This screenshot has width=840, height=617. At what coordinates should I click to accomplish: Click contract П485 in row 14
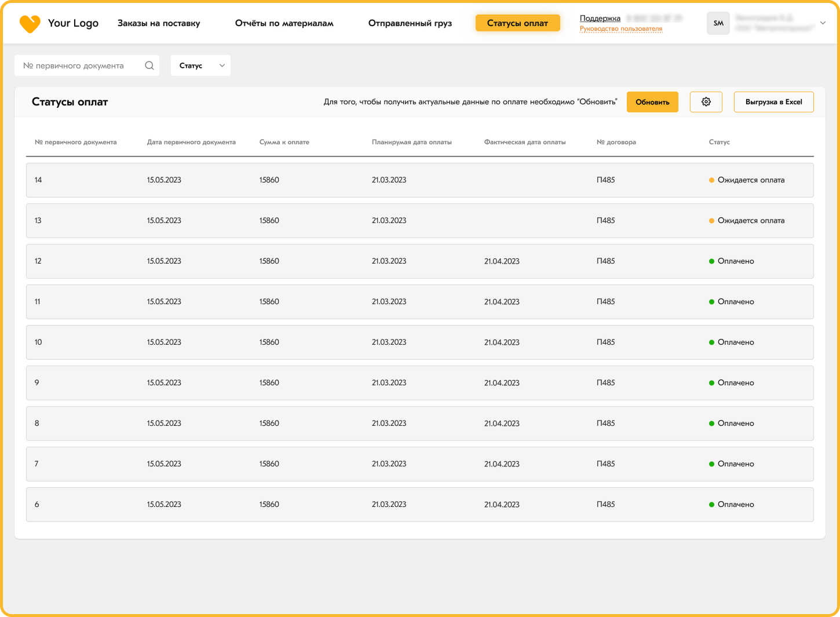tap(606, 180)
